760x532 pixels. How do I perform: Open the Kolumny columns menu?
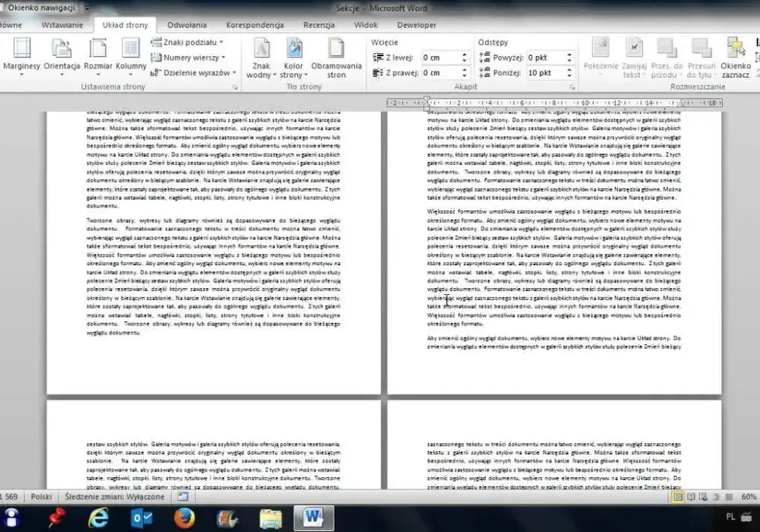pos(131,57)
